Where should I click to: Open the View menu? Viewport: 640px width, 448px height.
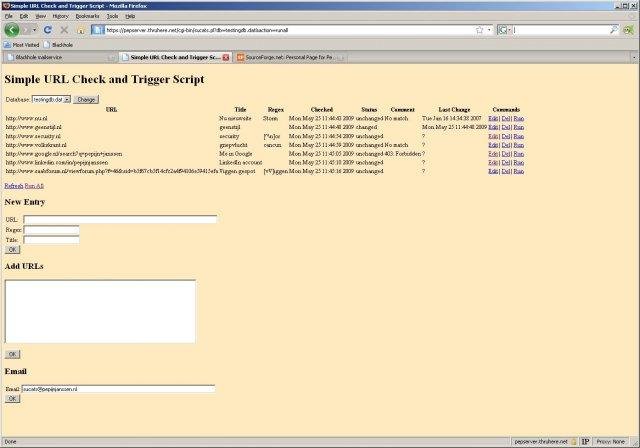40,16
